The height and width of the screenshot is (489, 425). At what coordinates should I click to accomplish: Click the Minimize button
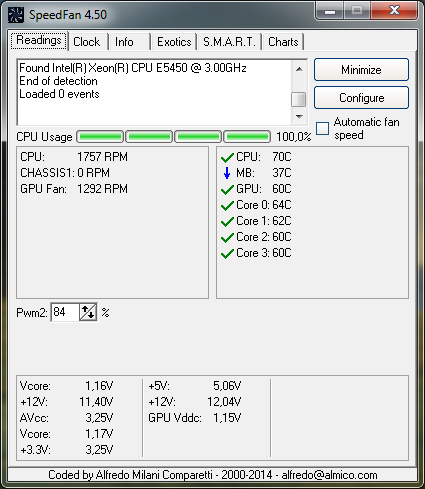click(361, 70)
